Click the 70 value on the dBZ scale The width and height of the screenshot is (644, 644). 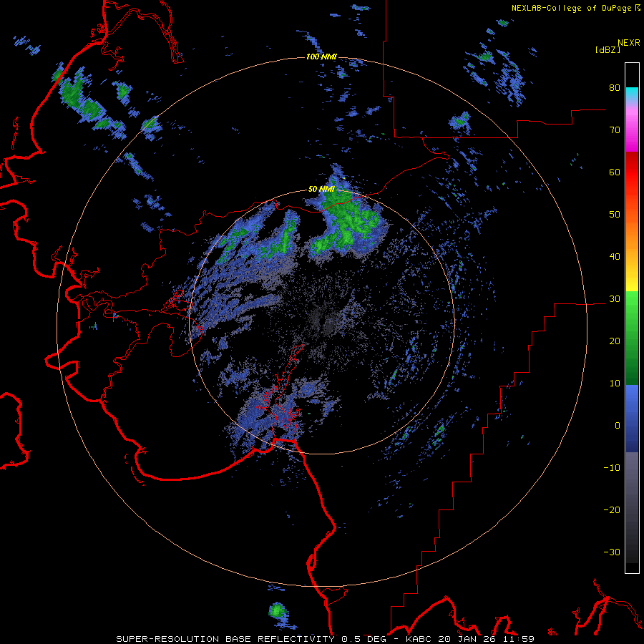[x=615, y=130]
